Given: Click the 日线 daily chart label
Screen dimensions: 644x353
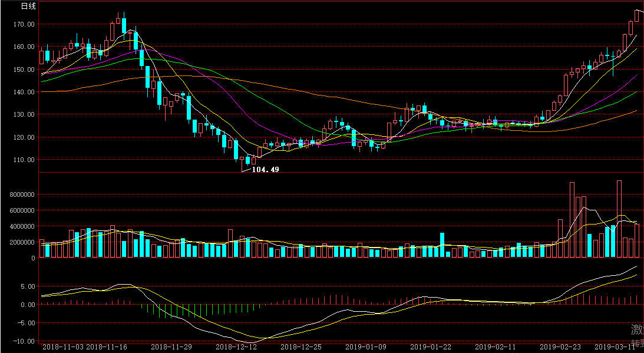Looking at the screenshot, I should coord(28,6).
